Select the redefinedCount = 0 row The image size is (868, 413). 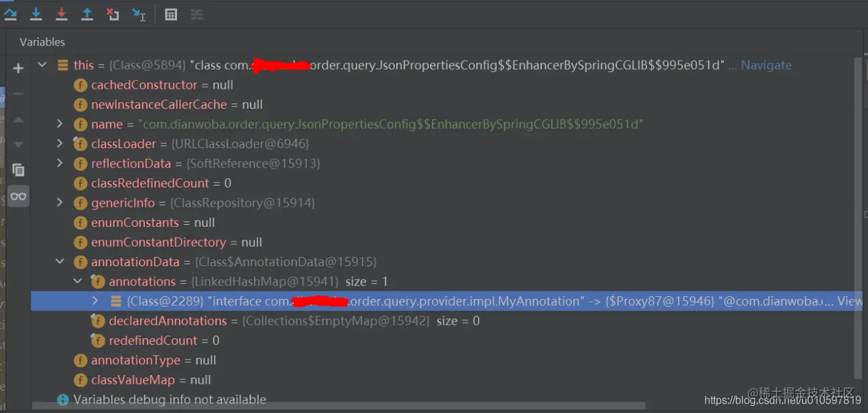442,340
